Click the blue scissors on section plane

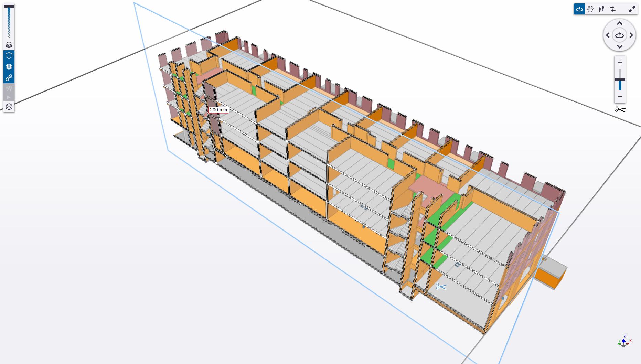441,287
